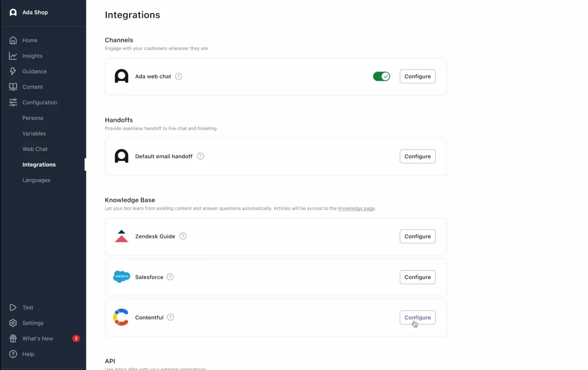Click the Help question mark icon in sidebar
The height and width of the screenshot is (370, 588).
pos(13,354)
